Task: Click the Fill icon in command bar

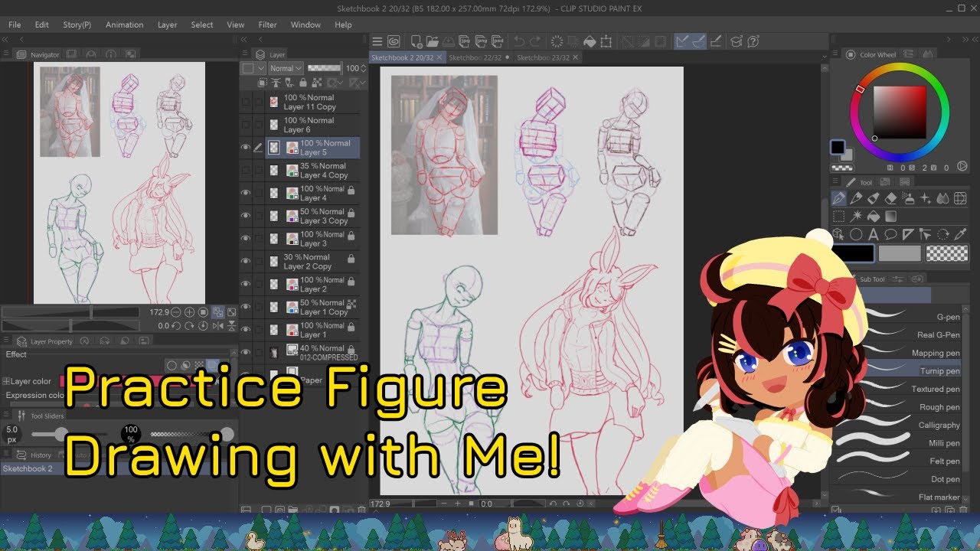Action: (x=590, y=41)
